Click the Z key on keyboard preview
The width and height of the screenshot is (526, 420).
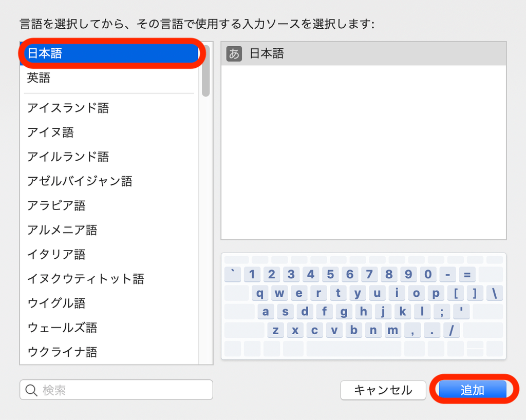click(x=275, y=330)
